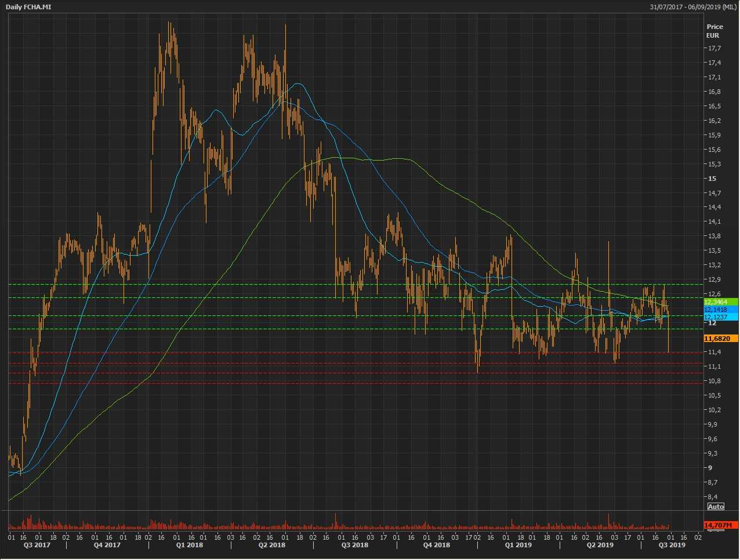Click the Q1 2018 quarter label
This screenshot has height=560, width=740.
click(x=190, y=545)
